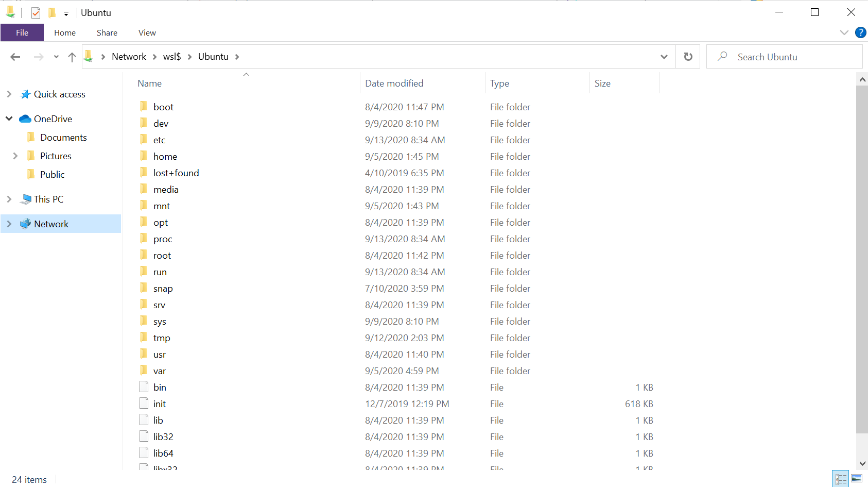Open the File ribbon tab
Viewport: 868px width, 487px height.
click(22, 32)
